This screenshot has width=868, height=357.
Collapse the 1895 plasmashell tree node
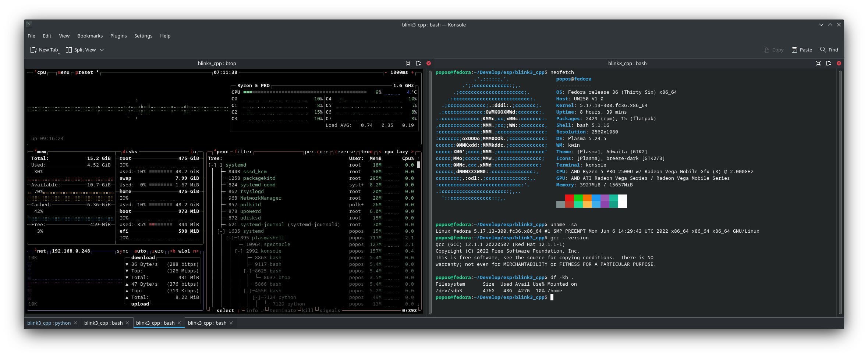point(230,238)
